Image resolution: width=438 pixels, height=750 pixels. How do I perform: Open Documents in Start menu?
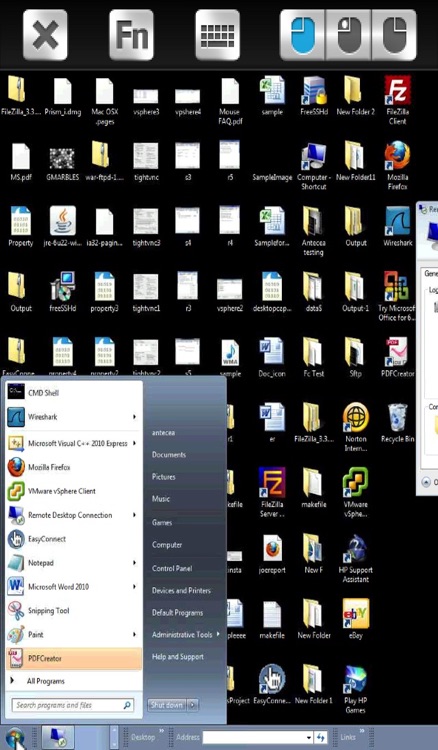click(x=169, y=455)
